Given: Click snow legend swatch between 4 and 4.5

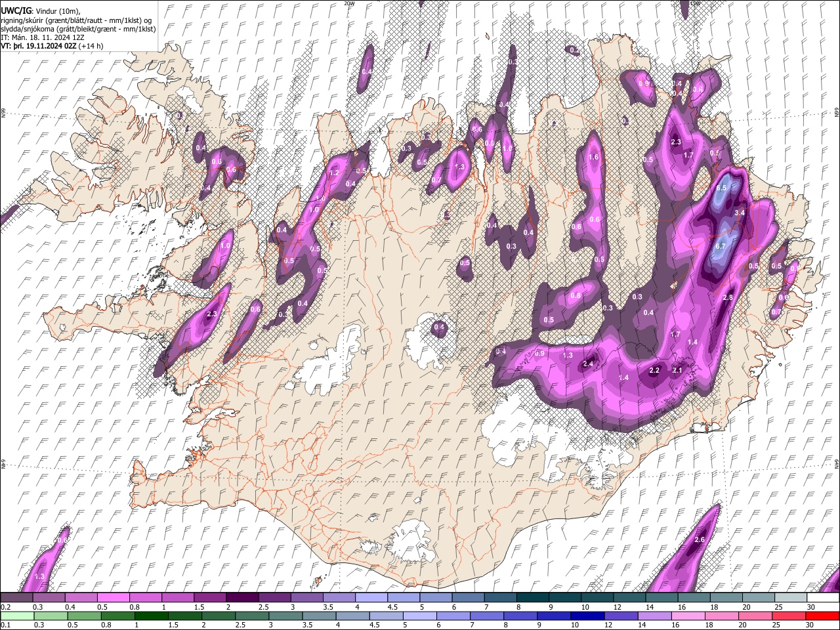Looking at the screenshot, I should pyautogui.click(x=371, y=598).
